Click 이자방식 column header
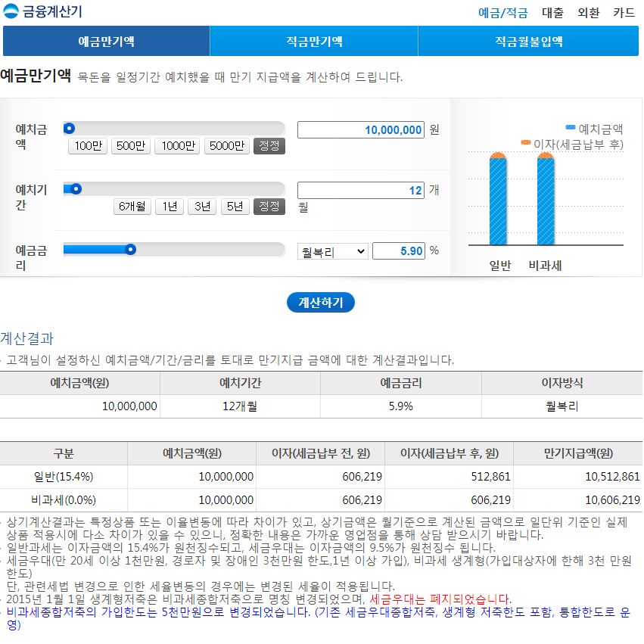 [562, 383]
